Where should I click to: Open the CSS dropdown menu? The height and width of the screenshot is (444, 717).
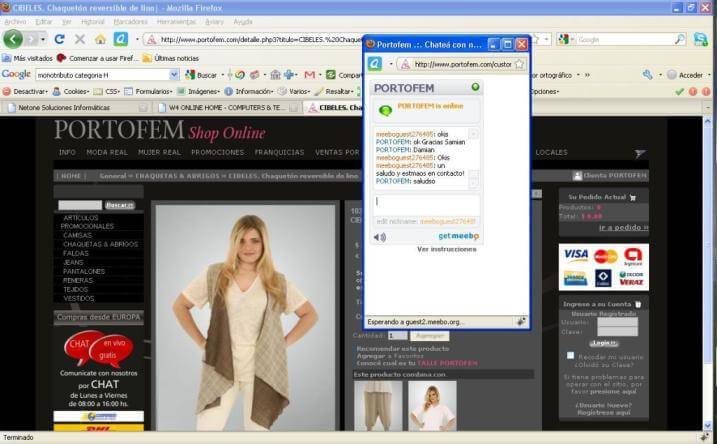pos(107,91)
